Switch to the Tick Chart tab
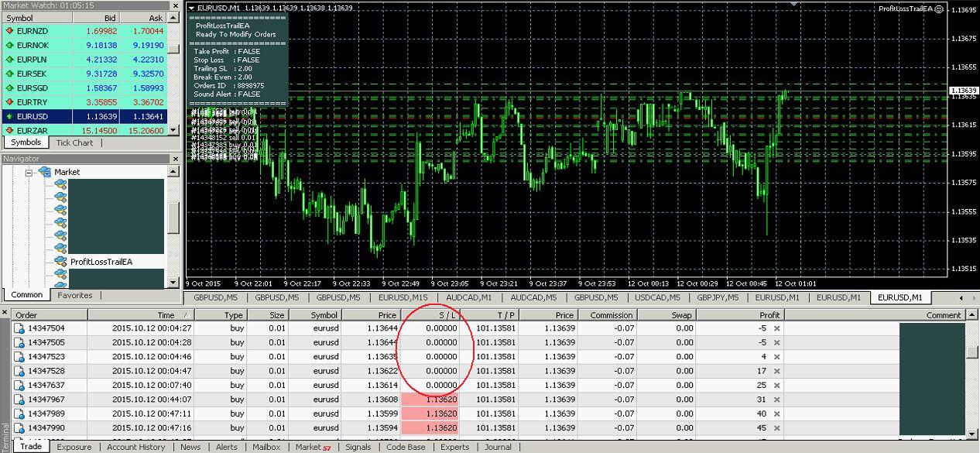This screenshot has width=980, height=453. pos(74,142)
